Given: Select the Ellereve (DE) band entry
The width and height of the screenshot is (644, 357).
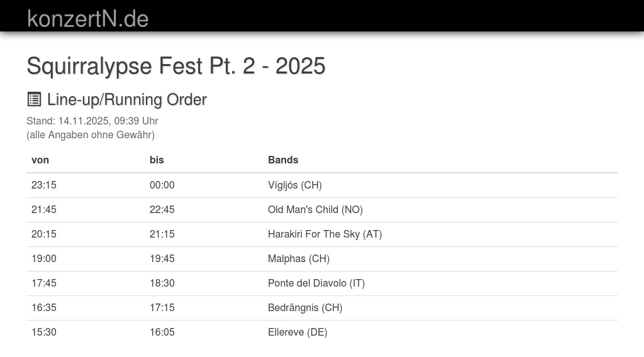Looking at the screenshot, I should pos(297,332).
